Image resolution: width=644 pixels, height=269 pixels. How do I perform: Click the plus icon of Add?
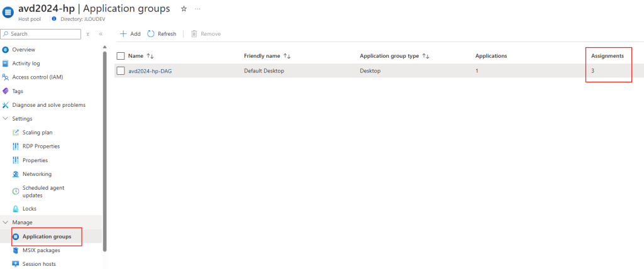point(123,34)
